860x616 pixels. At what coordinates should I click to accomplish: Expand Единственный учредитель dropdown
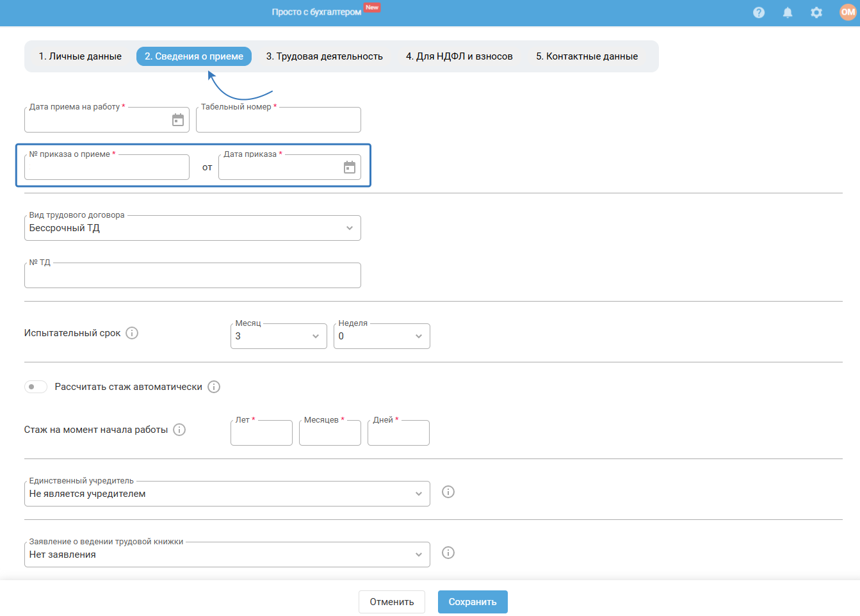click(x=227, y=494)
